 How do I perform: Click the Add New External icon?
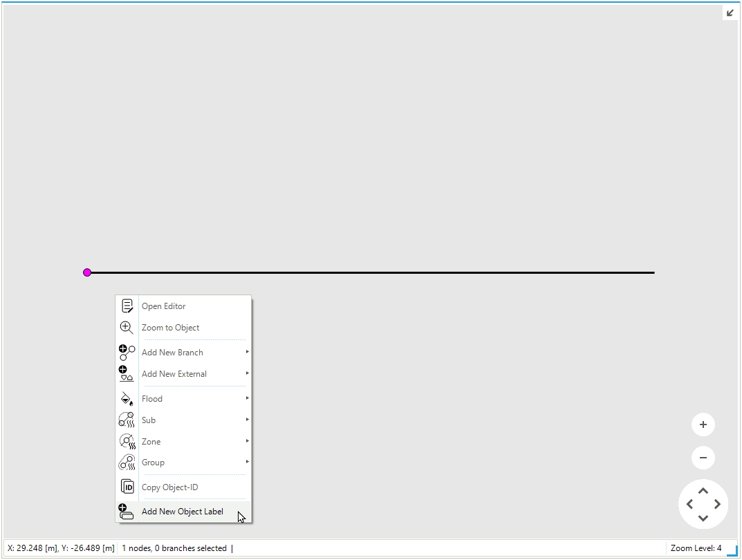click(x=127, y=374)
